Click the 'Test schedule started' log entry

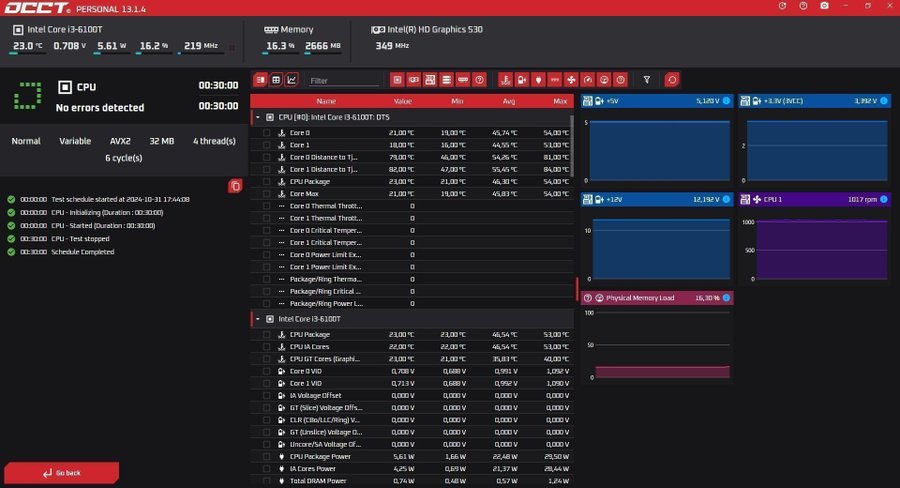121,199
